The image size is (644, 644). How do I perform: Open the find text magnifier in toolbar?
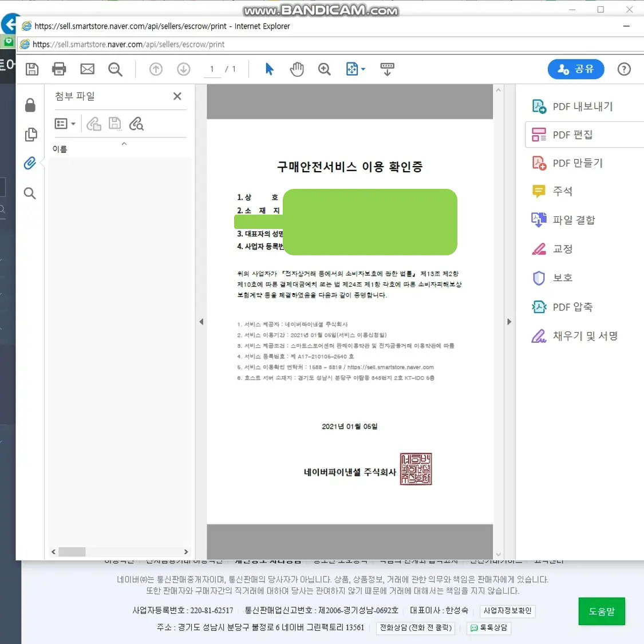pos(115,69)
